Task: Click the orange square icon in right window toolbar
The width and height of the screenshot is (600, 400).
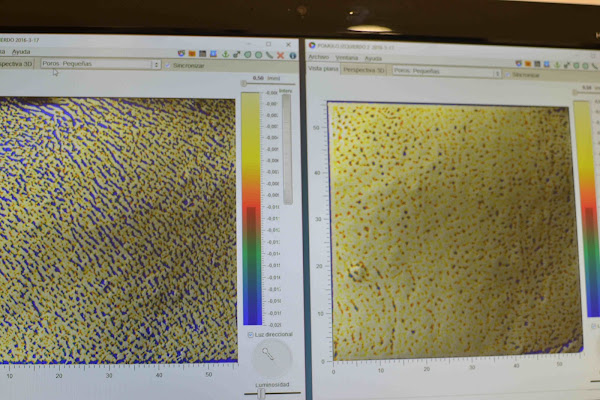Action: (x=528, y=64)
